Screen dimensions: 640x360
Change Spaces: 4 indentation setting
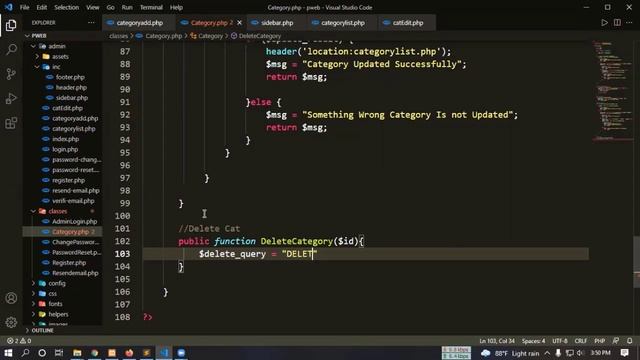pyautogui.click(x=533, y=340)
